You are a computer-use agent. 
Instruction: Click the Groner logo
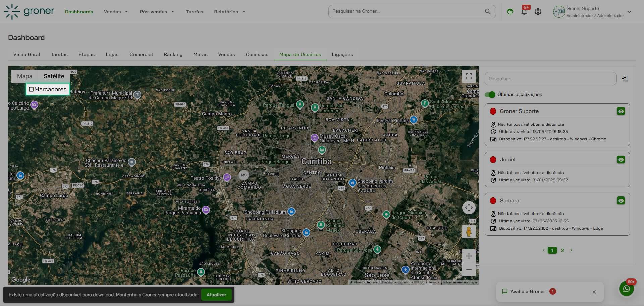coord(29,11)
